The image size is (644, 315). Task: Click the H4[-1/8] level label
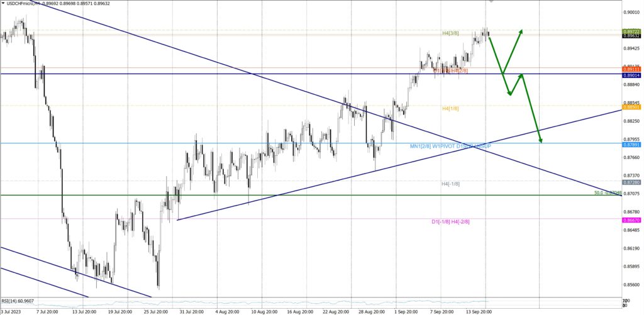coord(450,184)
